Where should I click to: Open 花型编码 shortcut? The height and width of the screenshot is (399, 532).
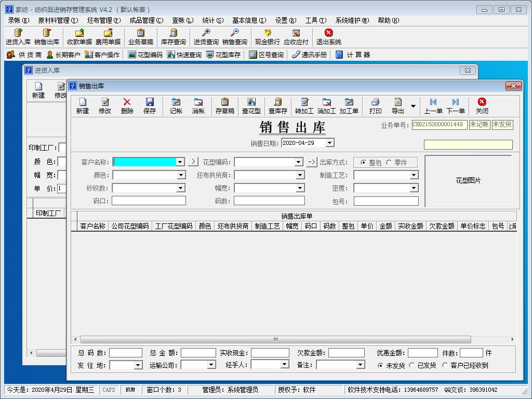145,55
